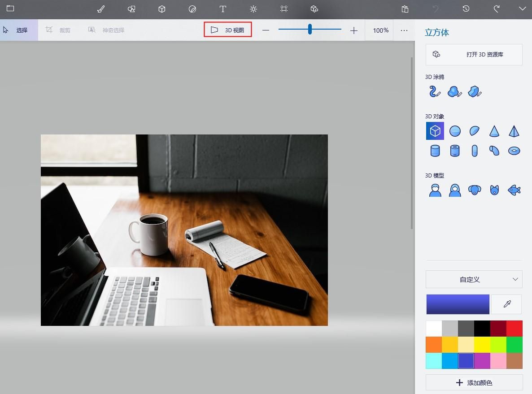Click 打开 3D 资源库 button

[474, 55]
